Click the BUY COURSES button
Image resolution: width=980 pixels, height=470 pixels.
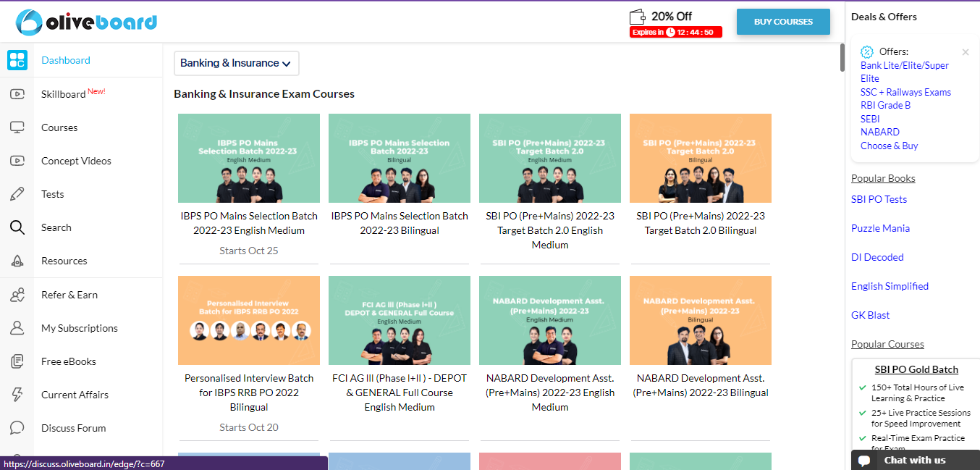point(783,22)
